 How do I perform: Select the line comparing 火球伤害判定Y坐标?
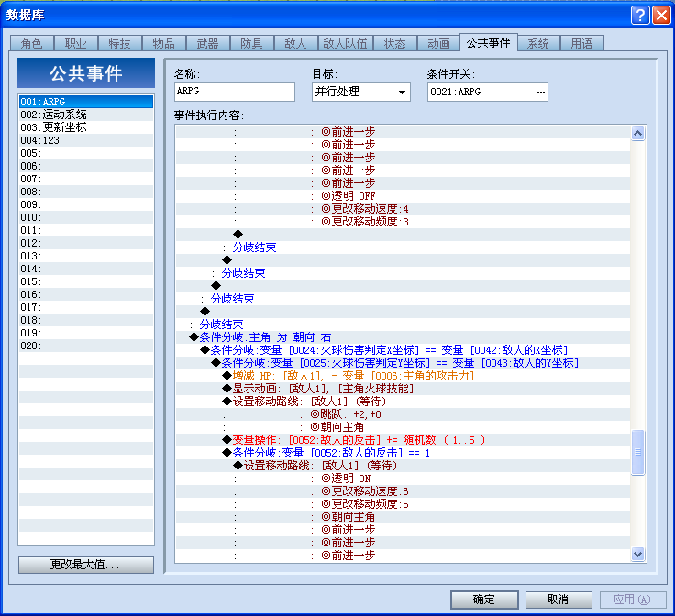tap(403, 363)
